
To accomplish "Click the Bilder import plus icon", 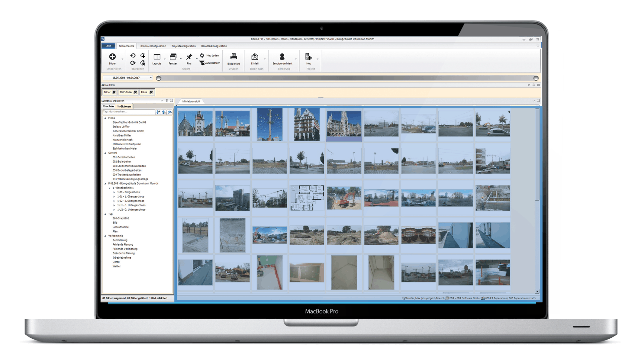I will pos(112,57).
